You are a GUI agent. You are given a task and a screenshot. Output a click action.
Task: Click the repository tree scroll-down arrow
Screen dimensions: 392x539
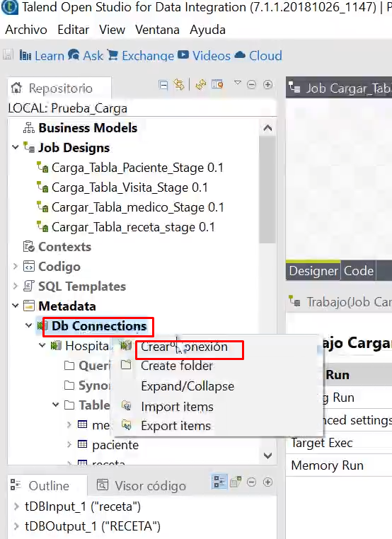point(267,456)
